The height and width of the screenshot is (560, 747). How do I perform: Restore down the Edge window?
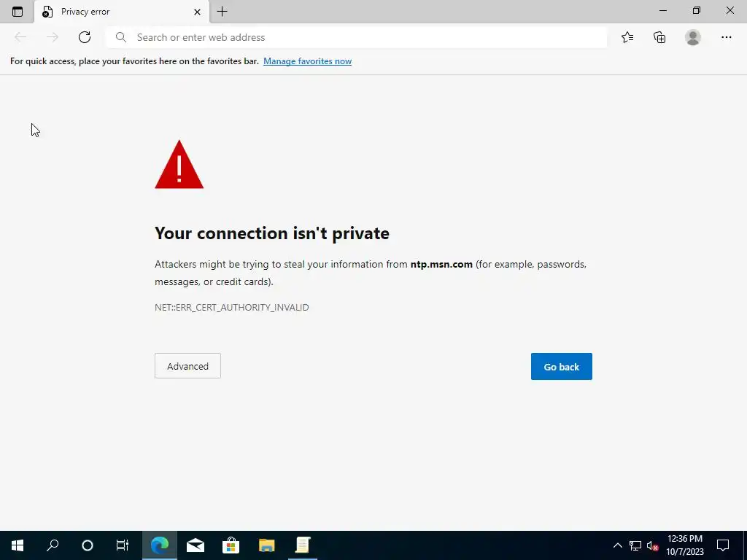point(697,10)
